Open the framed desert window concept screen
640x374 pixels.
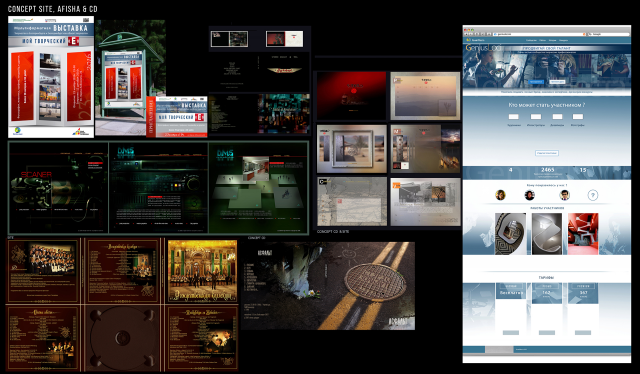352,149
